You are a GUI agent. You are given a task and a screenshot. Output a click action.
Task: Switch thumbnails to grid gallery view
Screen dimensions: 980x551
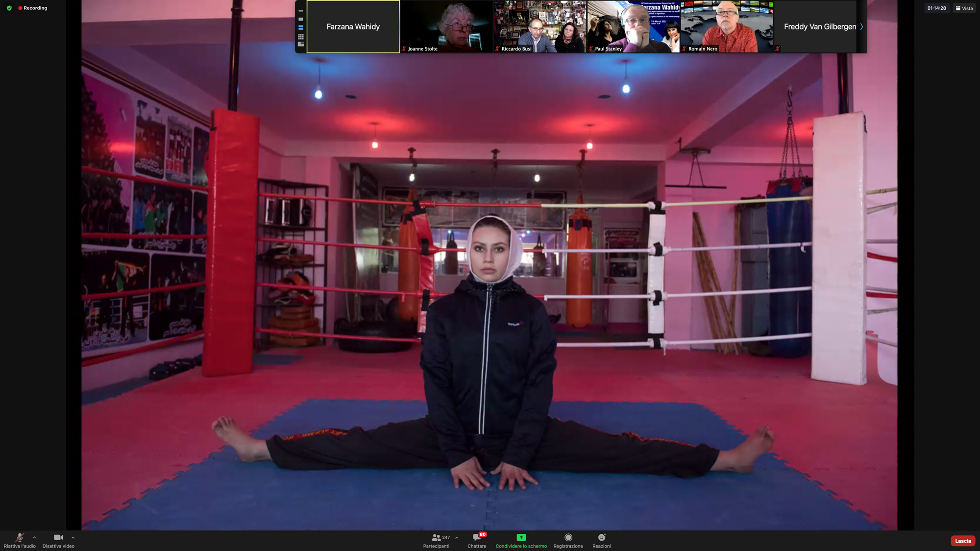coord(301,36)
